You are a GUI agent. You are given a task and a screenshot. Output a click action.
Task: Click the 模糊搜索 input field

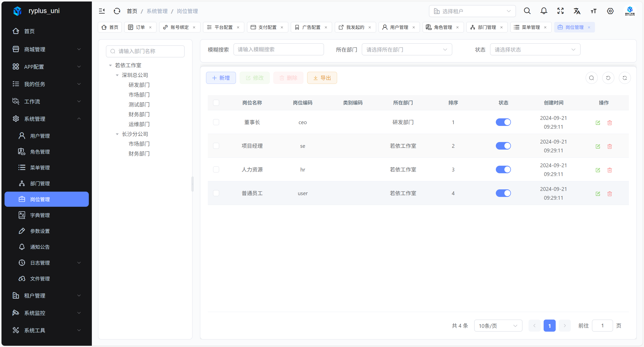coord(278,50)
